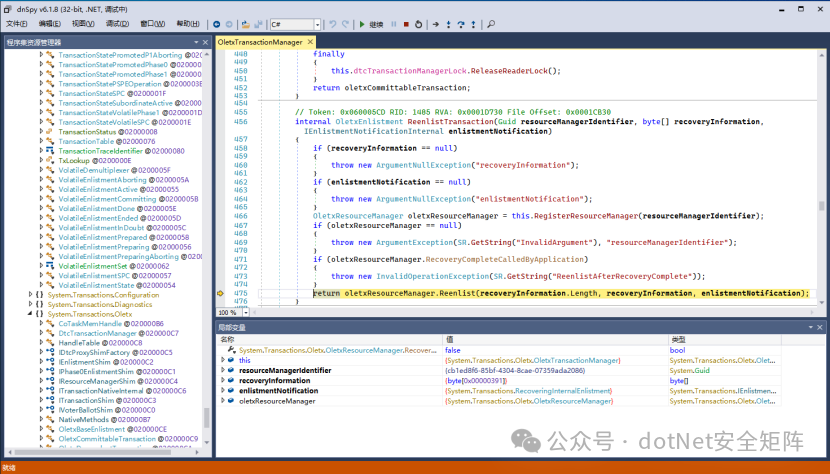
Task: Open an assembly via the folder icon
Action: [x=246, y=24]
